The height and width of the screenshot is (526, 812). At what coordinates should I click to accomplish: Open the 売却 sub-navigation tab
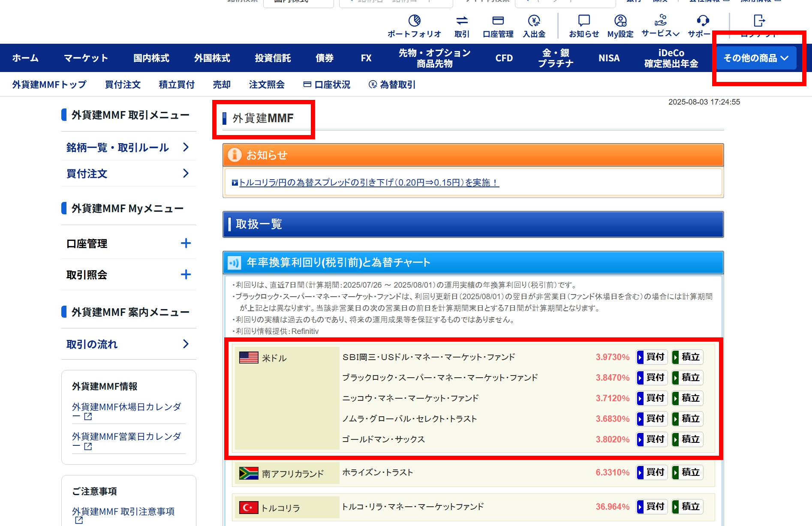pyautogui.click(x=222, y=84)
